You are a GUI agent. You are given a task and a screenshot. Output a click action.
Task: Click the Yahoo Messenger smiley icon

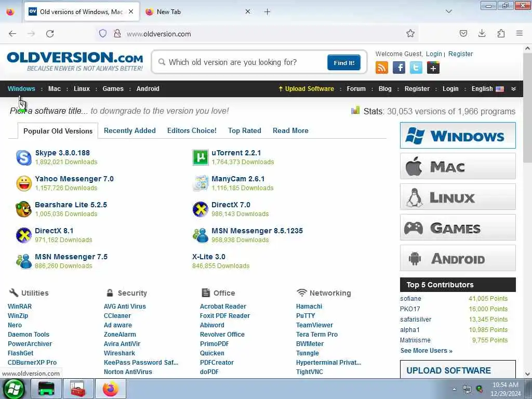click(24, 183)
